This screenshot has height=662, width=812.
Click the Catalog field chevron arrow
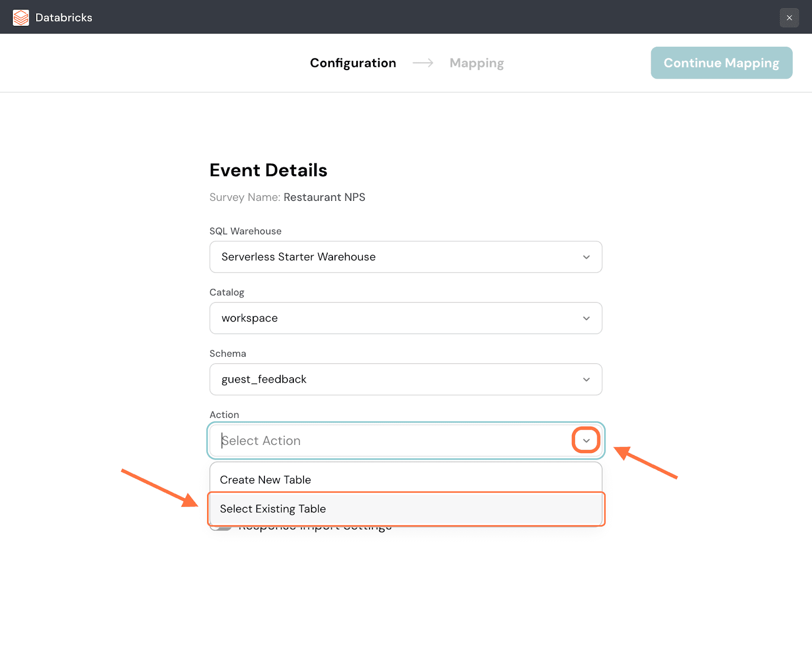(586, 319)
